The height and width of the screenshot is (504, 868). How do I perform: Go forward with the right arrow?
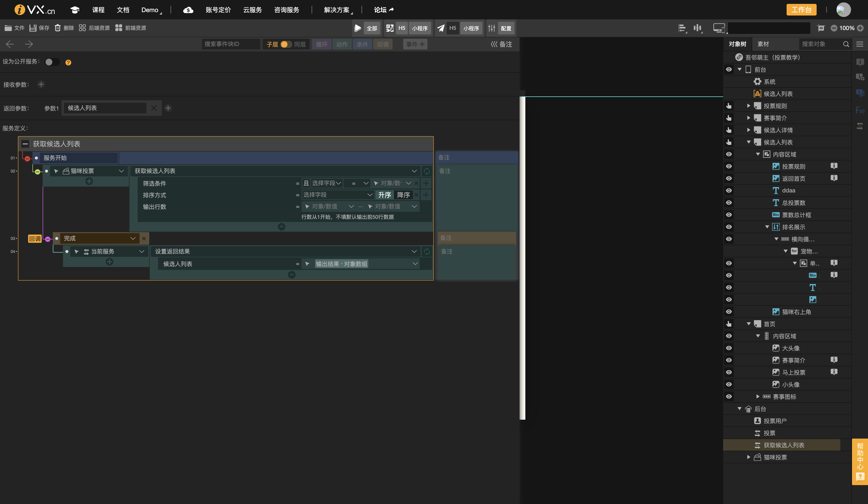29,44
